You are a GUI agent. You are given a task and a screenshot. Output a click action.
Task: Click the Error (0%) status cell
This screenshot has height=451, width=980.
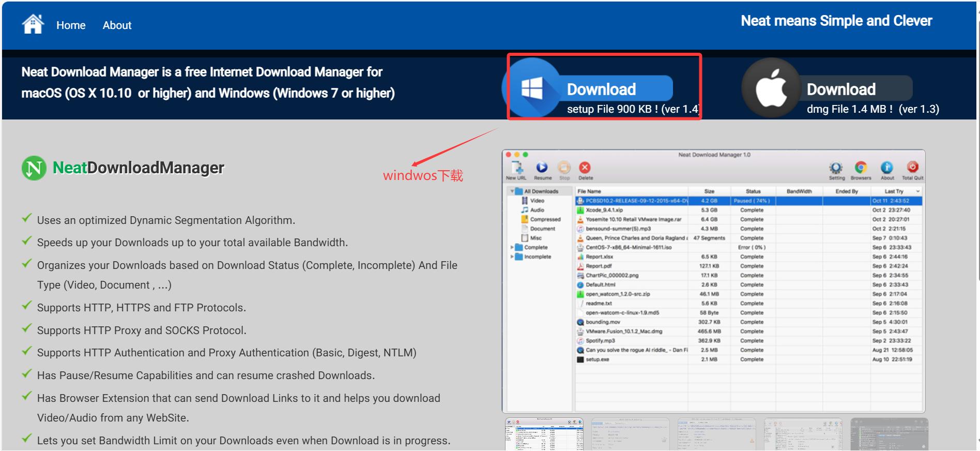pyautogui.click(x=752, y=247)
